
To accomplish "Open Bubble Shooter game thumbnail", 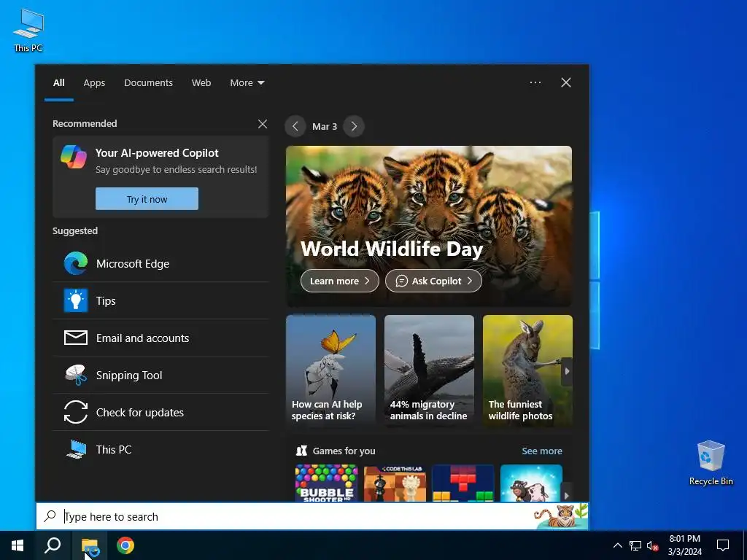I will (326, 483).
